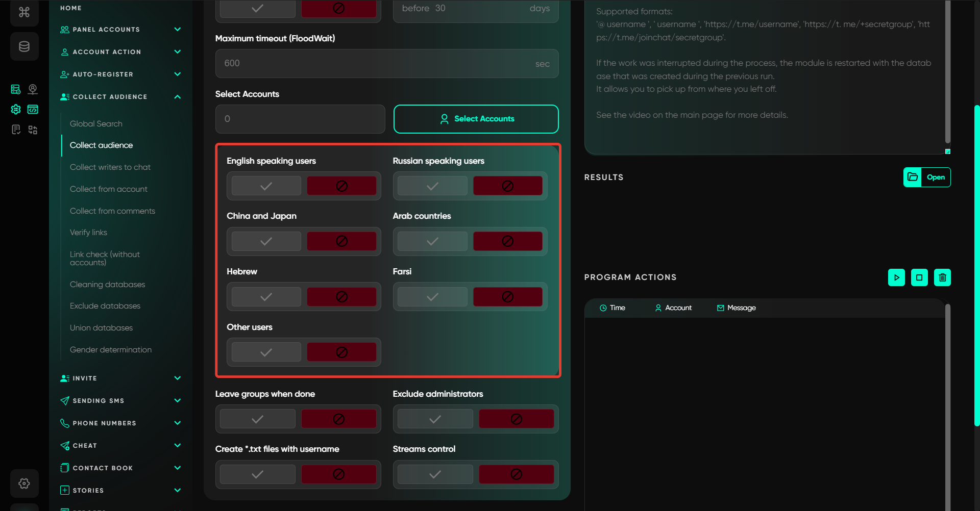Image resolution: width=980 pixels, height=511 pixels.
Task: Enable Exclude administrators option
Action: [x=435, y=419]
